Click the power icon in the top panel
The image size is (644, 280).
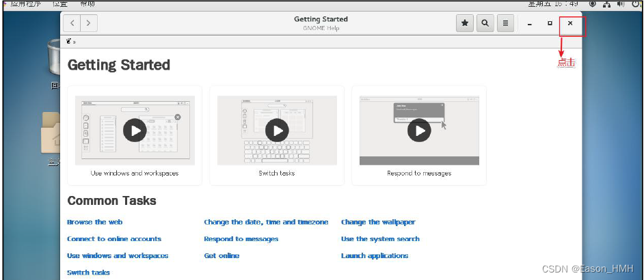pos(636,4)
